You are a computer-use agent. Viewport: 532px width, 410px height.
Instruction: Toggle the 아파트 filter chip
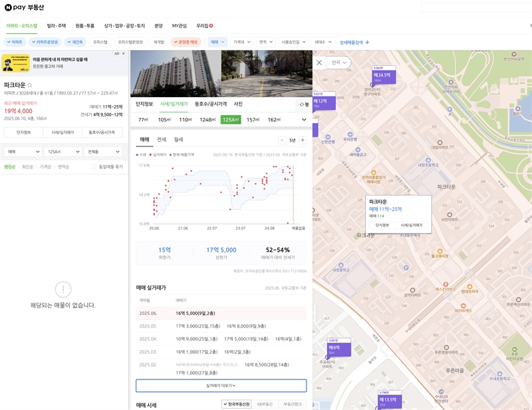(14, 42)
